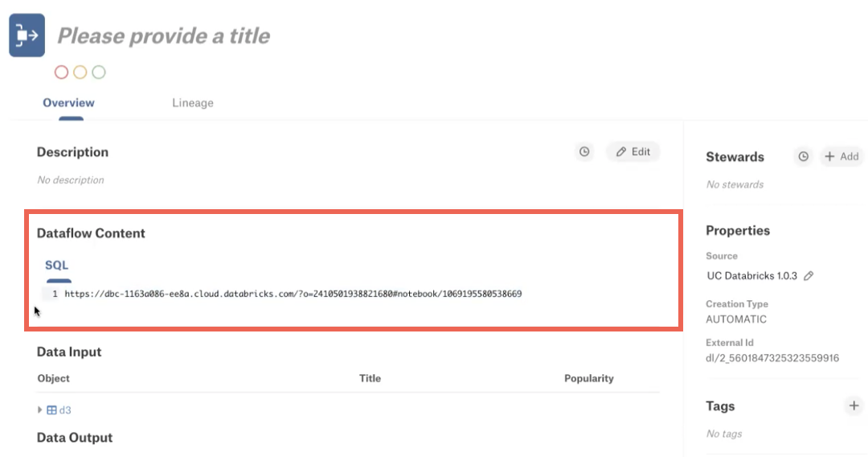Screen dimensions: 868x457
Task: Select the yellow trust flag circle
Action: coord(80,72)
